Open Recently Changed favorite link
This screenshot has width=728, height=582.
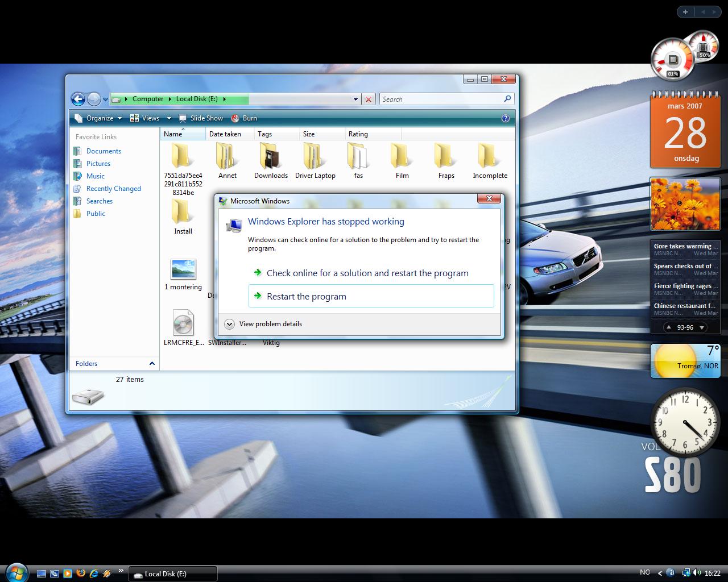click(x=113, y=189)
